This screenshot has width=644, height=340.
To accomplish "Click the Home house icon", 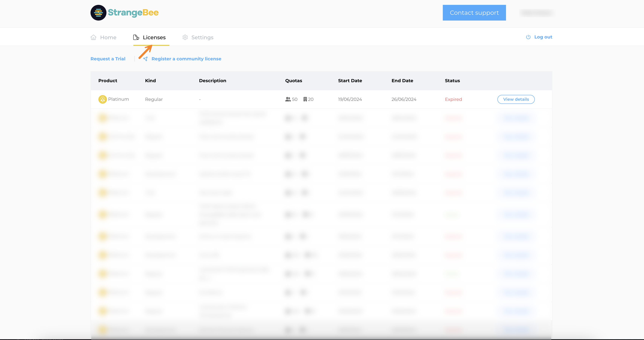I will tap(93, 38).
